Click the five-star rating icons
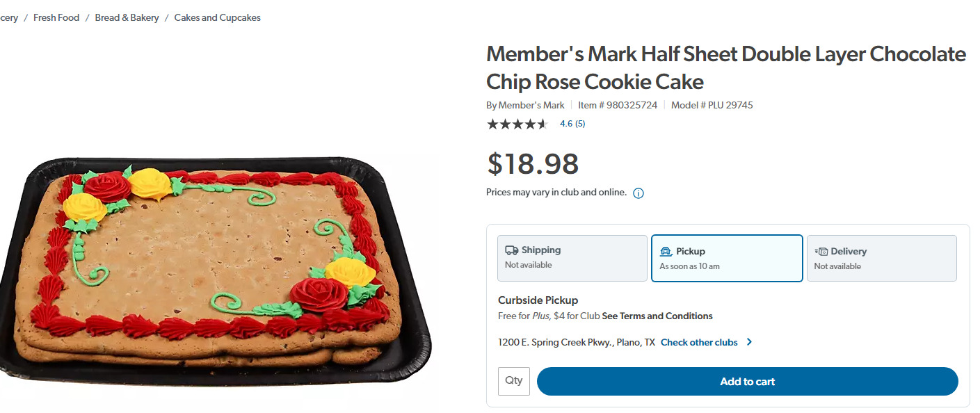This screenshot has height=413, width=980. 517,124
